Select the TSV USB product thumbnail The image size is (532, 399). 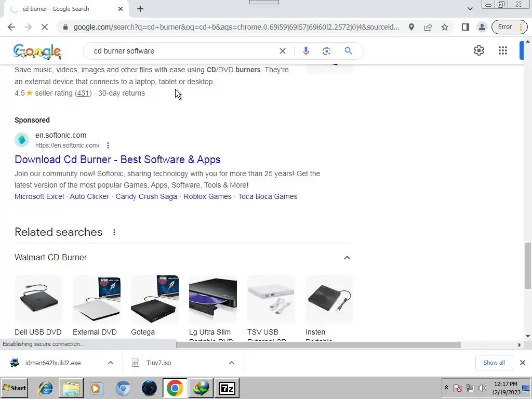tap(271, 299)
